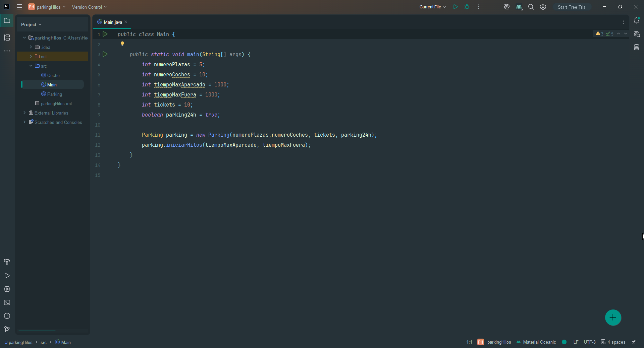This screenshot has height=348, width=644.
Task: Click the lightbulb intention icon in editor
Action: click(x=122, y=44)
